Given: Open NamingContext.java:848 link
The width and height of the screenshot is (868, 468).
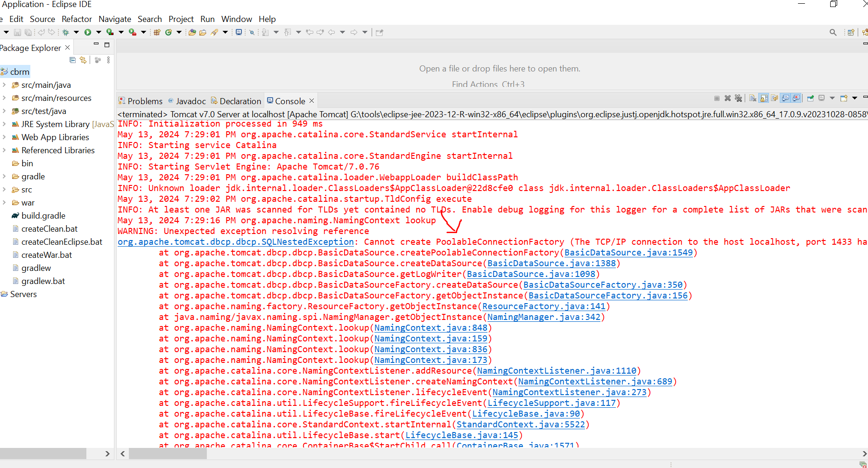Looking at the screenshot, I should point(431,328).
